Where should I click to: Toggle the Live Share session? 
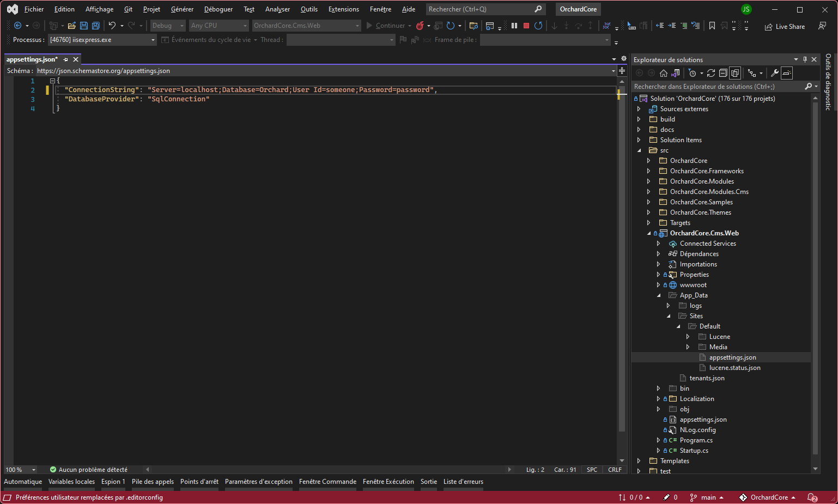[x=785, y=26]
